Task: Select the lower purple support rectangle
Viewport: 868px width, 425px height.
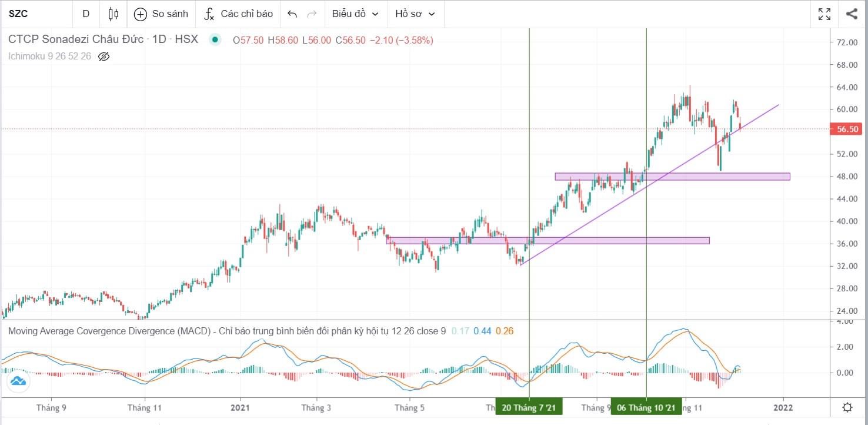Action: [x=547, y=240]
